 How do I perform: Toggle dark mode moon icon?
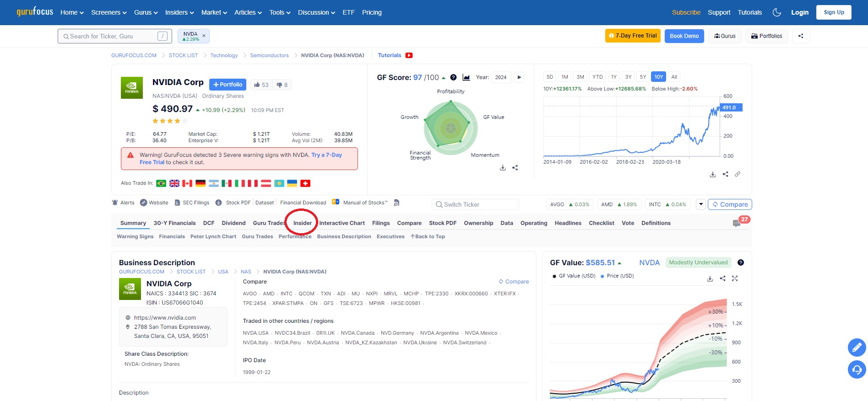click(x=776, y=12)
